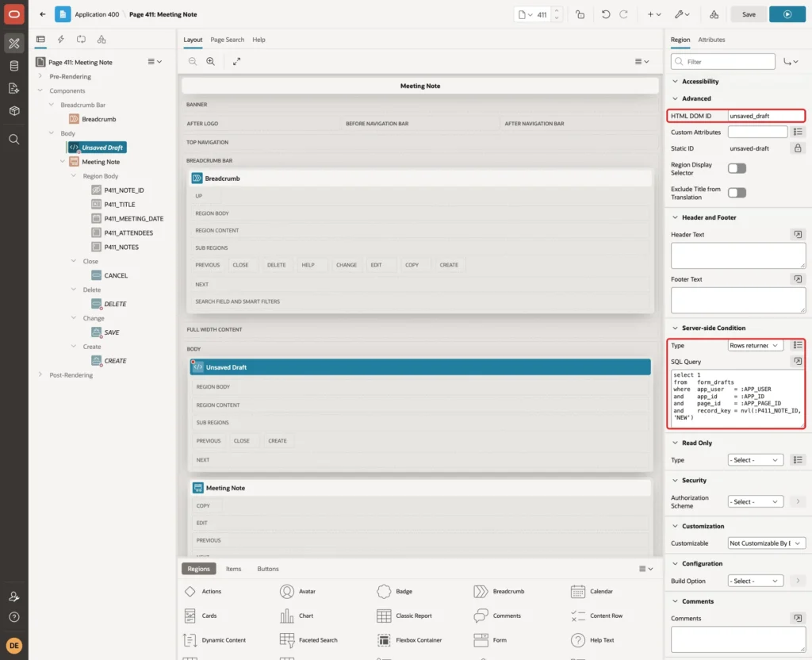Screen dimensions: 812x660
Task: Switch to the Rendering tree tab icon
Action: tap(40, 40)
